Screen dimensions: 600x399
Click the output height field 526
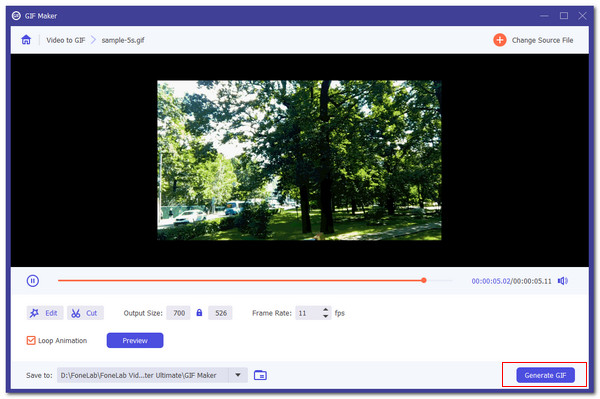pos(220,313)
